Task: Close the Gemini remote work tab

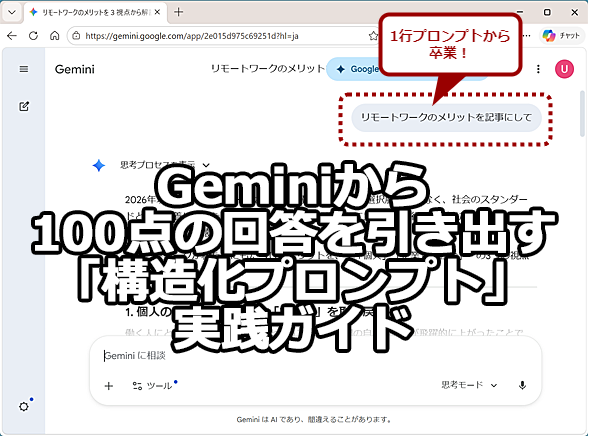Action: [x=157, y=12]
